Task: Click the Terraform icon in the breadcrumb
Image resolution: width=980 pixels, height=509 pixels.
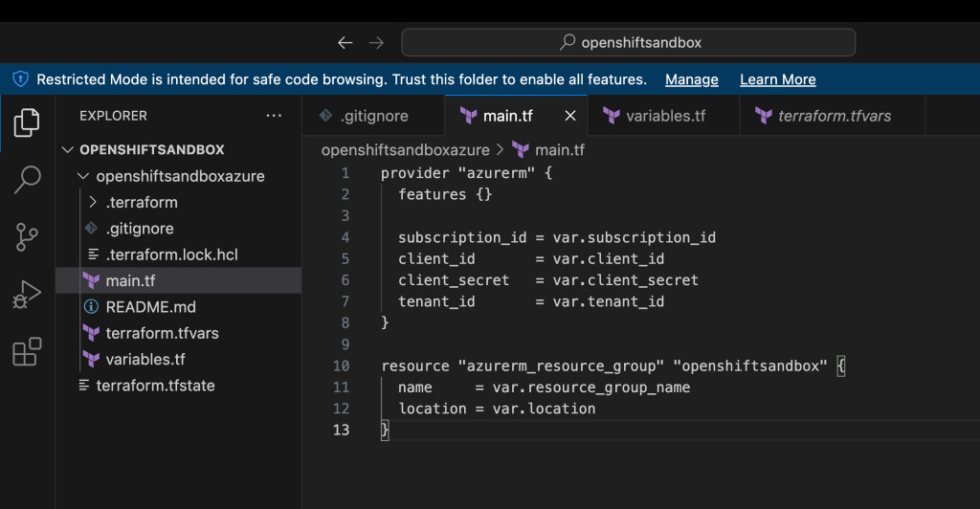Action: [x=521, y=150]
